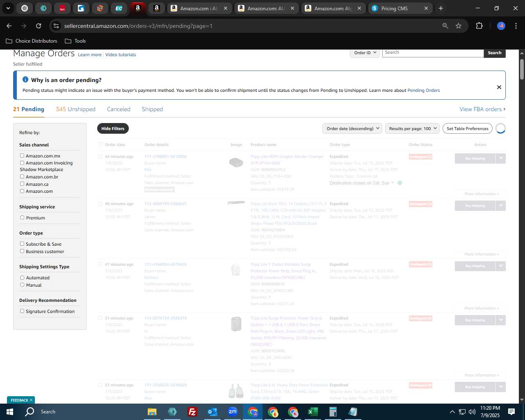Expand Buy shipping arrow for order 112-4069199-5366645

(501, 205)
